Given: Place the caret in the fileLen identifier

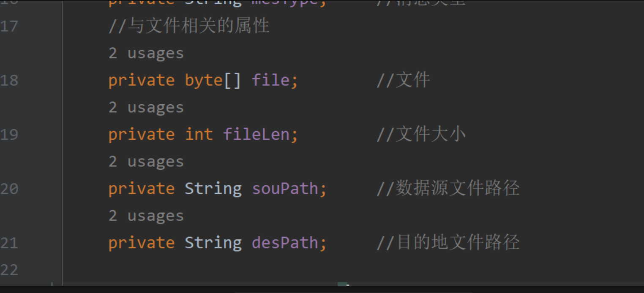Looking at the screenshot, I should (x=256, y=134).
